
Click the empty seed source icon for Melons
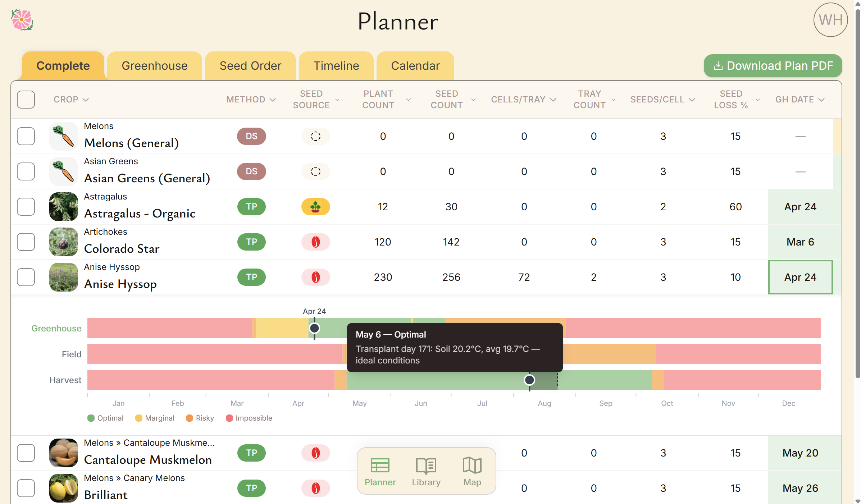[x=315, y=136]
